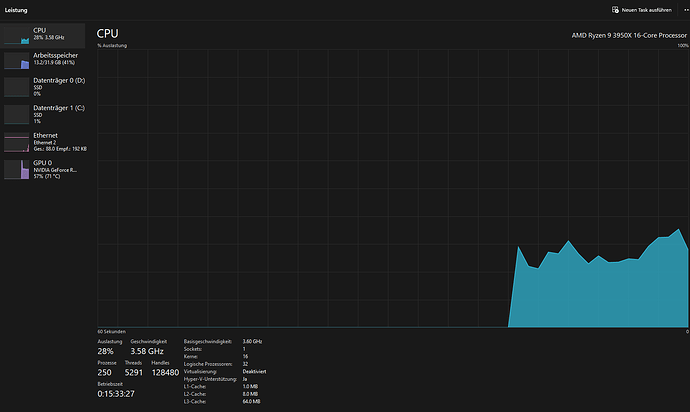Click the 28% Auslastung value

pyautogui.click(x=106, y=352)
